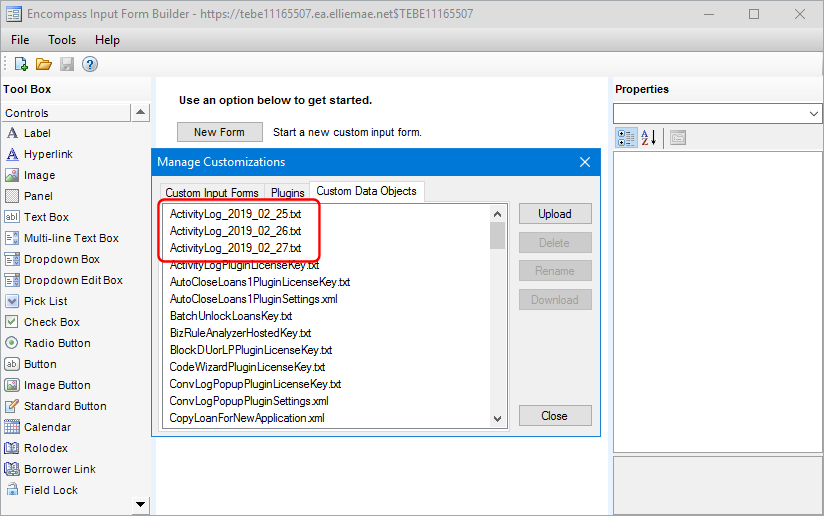Click Alphabetical sort icon in Properties
This screenshot has width=824, height=516.
[x=648, y=138]
